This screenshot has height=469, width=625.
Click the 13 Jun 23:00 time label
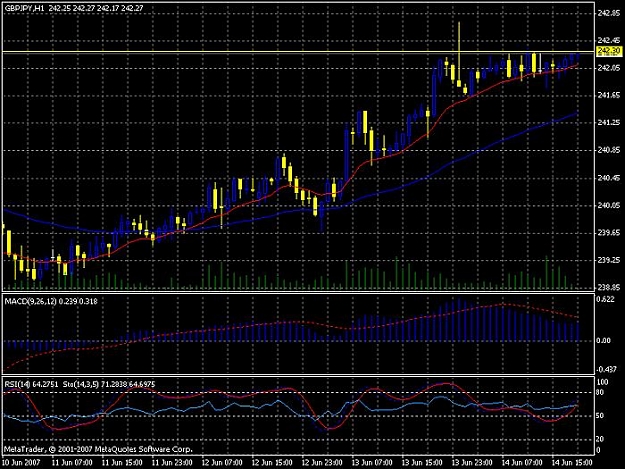[x=472, y=463]
